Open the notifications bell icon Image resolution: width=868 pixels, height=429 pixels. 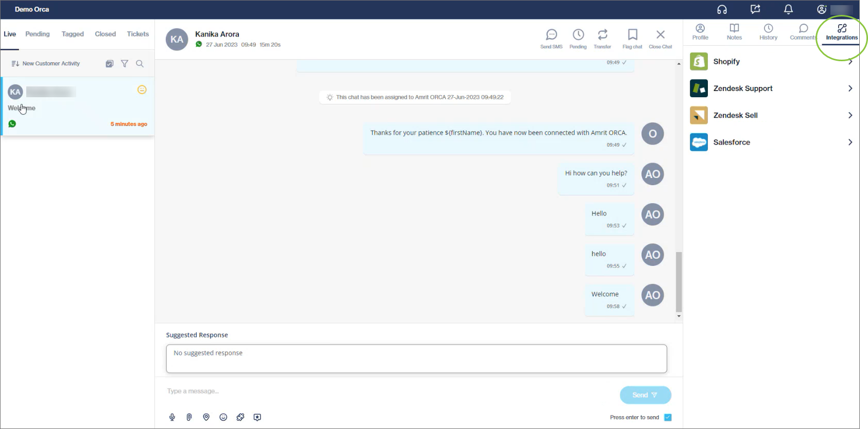[788, 9]
